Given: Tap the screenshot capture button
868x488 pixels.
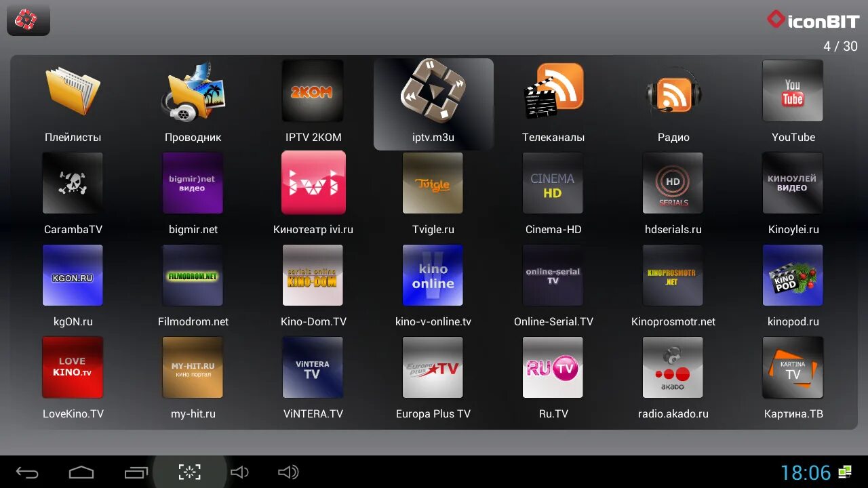Looking at the screenshot, I should click(x=189, y=472).
